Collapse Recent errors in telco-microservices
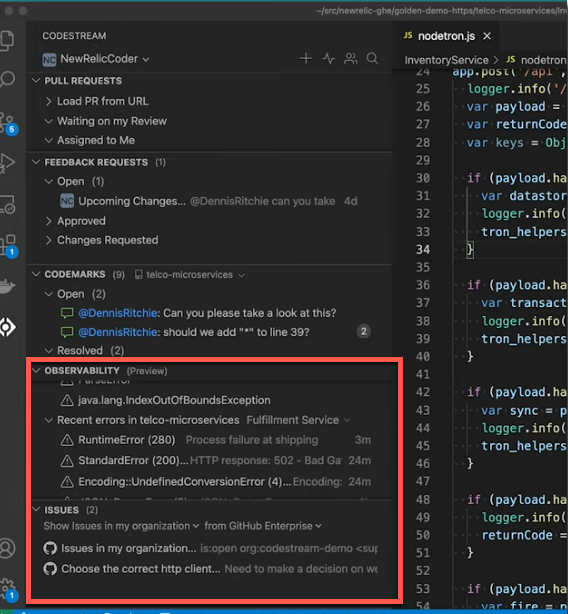Image resolution: width=568 pixels, height=614 pixels. tap(49, 420)
